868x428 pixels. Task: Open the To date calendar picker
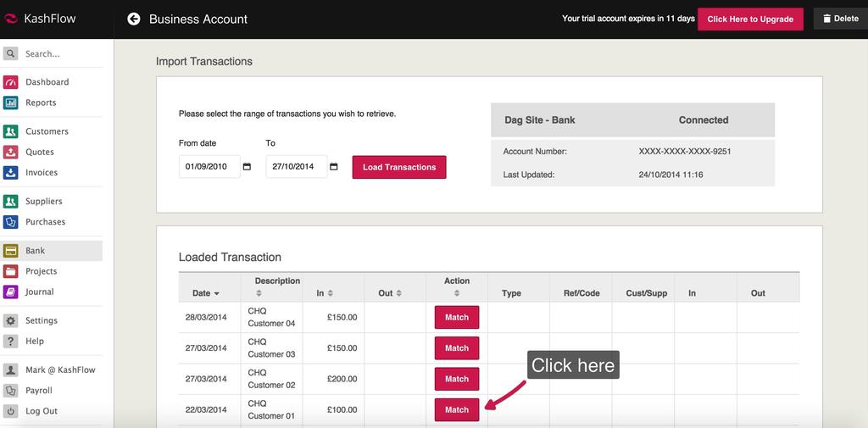334,167
